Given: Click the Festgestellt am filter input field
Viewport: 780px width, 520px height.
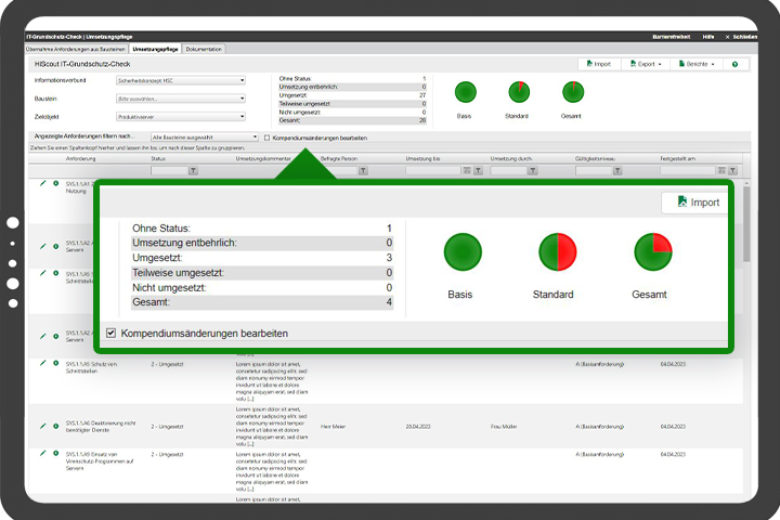Looking at the screenshot, I should pyautogui.click(x=688, y=171).
